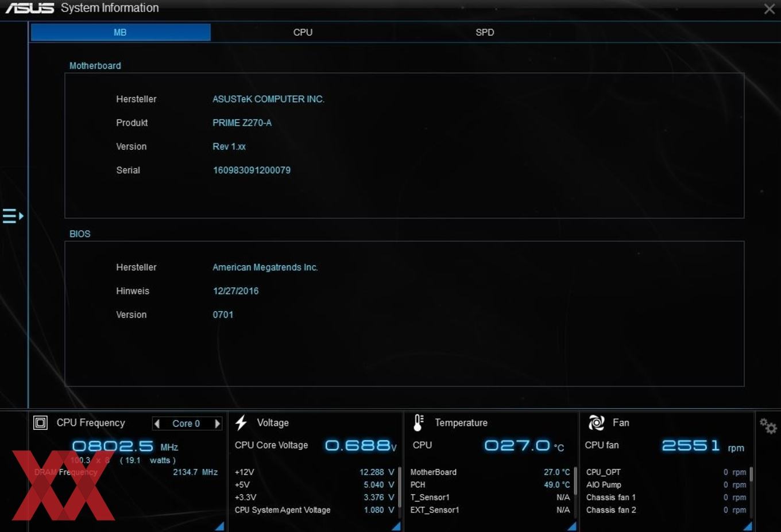Select the BIOS version 0701

pos(223,314)
